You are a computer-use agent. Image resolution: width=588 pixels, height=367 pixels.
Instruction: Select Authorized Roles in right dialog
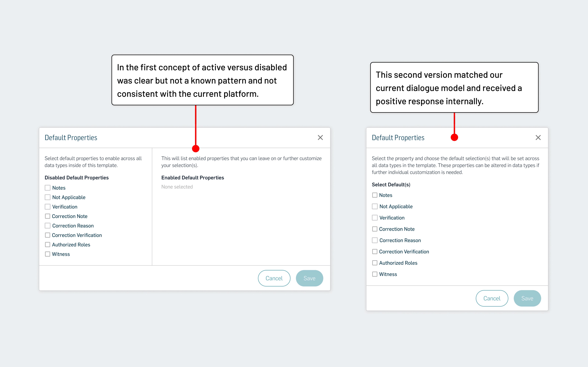pos(375,263)
